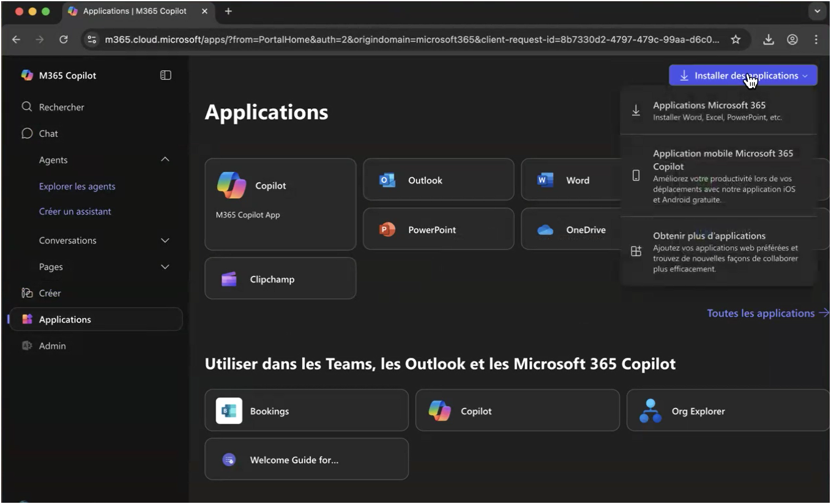
Task: Click the Org Explorer icon
Action: point(650,411)
